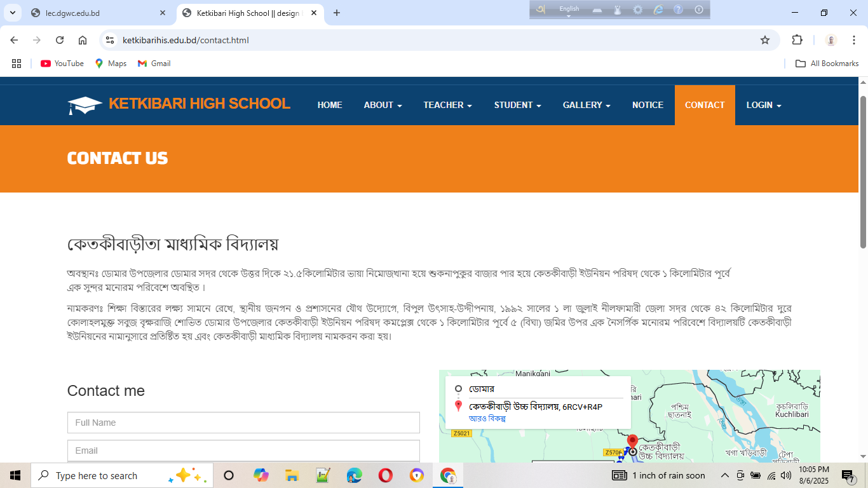Click the আরও বিকল্প link on map

pos(487,419)
